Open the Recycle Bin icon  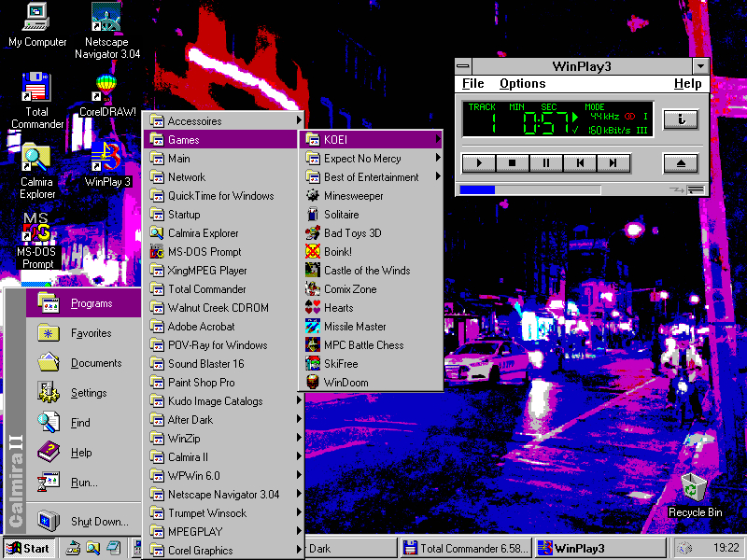click(x=694, y=487)
